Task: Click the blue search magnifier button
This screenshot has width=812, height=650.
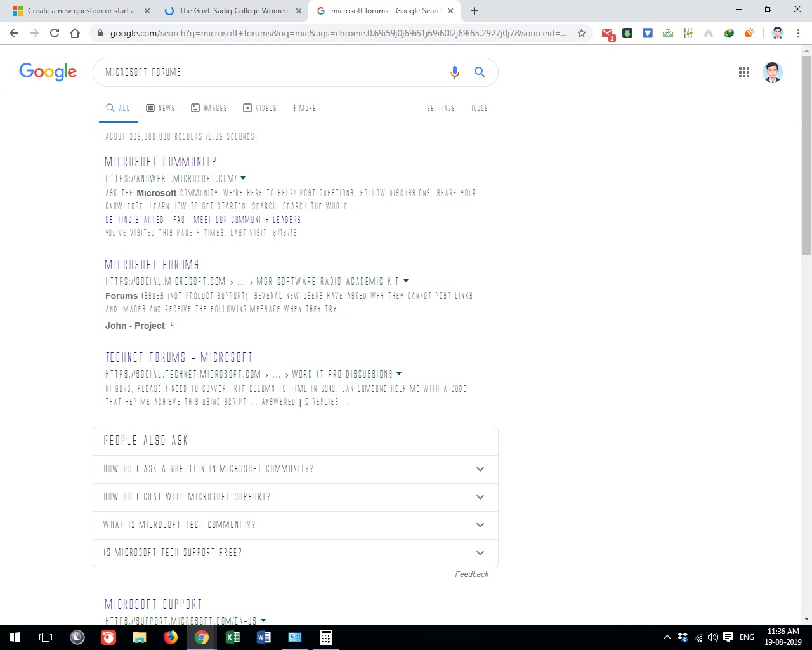Action: [x=480, y=72]
